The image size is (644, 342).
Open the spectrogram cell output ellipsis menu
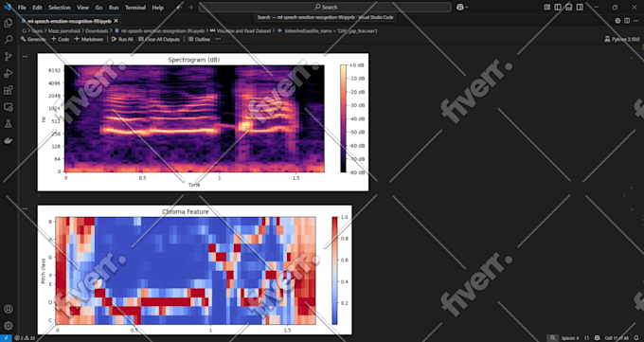click(25, 56)
